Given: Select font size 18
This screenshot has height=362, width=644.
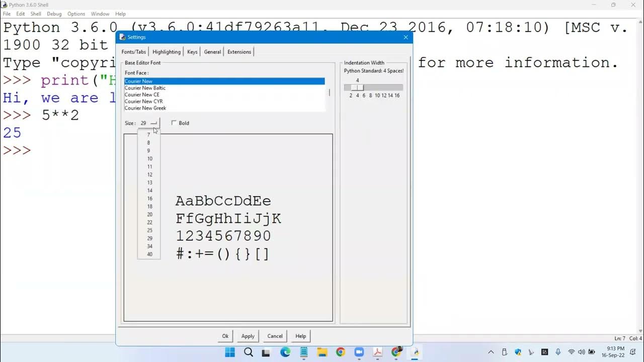Looking at the screenshot, I should click(149, 207).
